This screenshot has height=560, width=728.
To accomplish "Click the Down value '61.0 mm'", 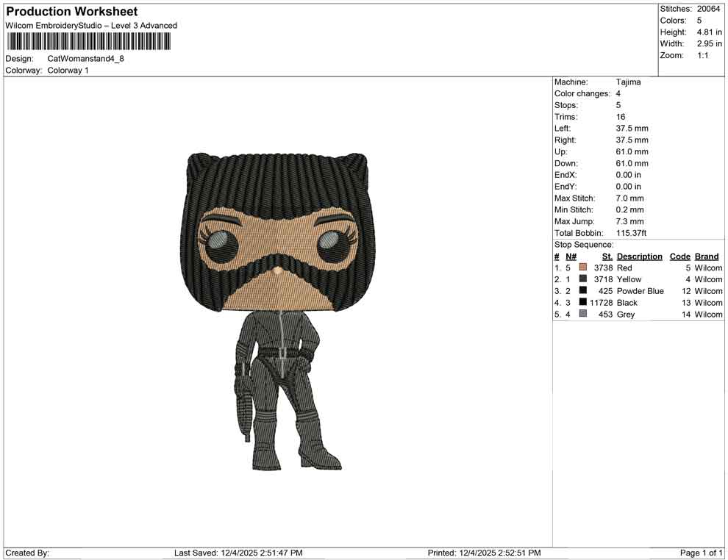I will pos(632,163).
